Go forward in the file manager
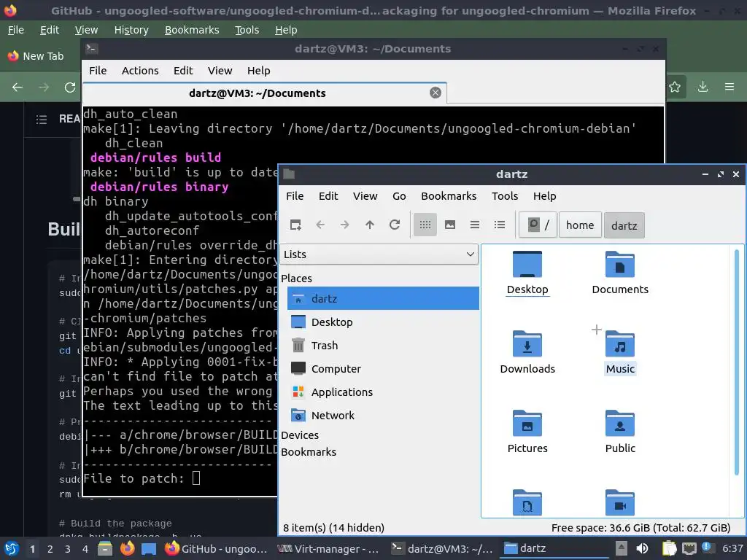 point(345,225)
